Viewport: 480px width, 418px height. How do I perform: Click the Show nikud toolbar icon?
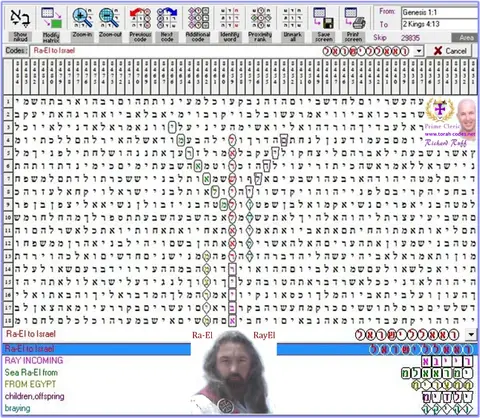click(x=20, y=18)
